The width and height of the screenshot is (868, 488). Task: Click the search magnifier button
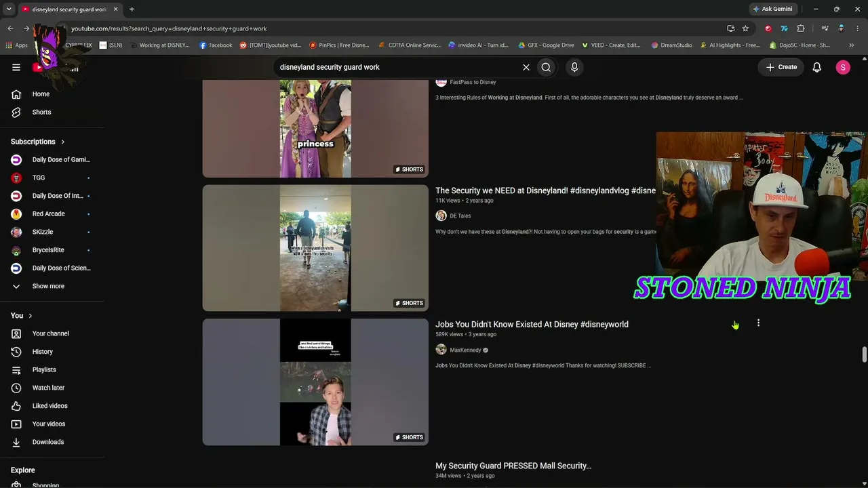coord(546,67)
